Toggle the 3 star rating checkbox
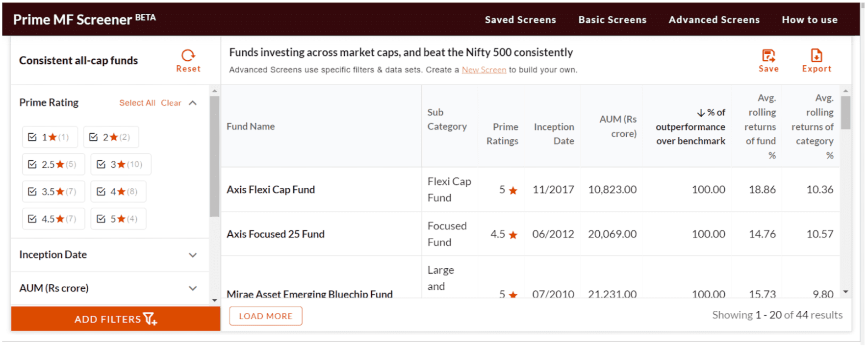 101,164
